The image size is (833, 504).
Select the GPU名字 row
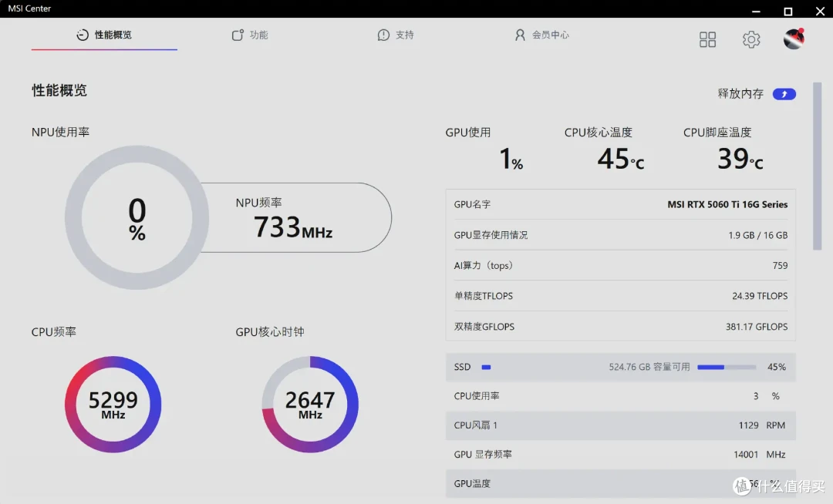[620, 204]
